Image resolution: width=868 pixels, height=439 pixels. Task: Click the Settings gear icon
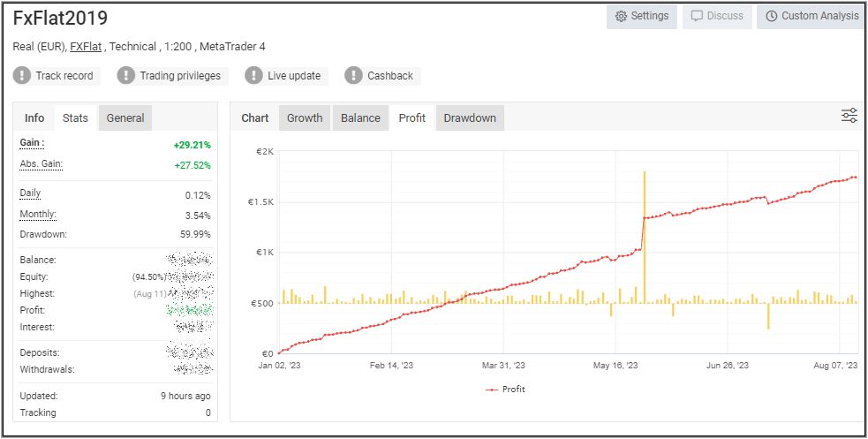pyautogui.click(x=621, y=16)
